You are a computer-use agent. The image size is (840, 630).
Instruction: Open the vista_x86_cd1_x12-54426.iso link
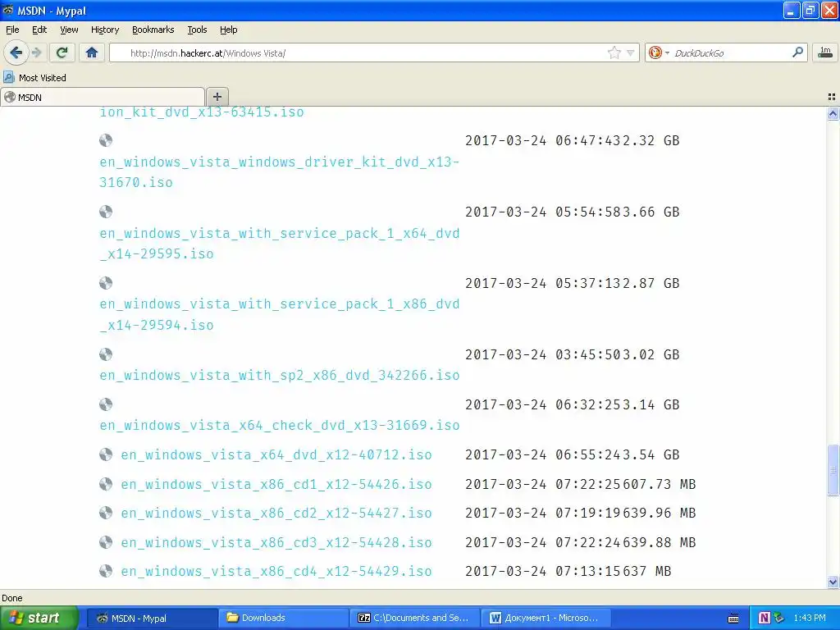tap(276, 484)
